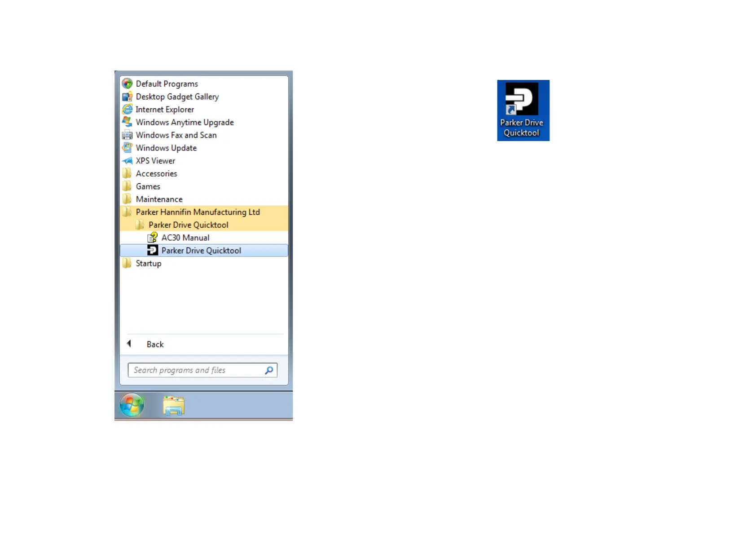Collapse the Parker Drive Quicktool subfolder
Image resolution: width=756 pixels, height=535 pixels.
coord(204,225)
